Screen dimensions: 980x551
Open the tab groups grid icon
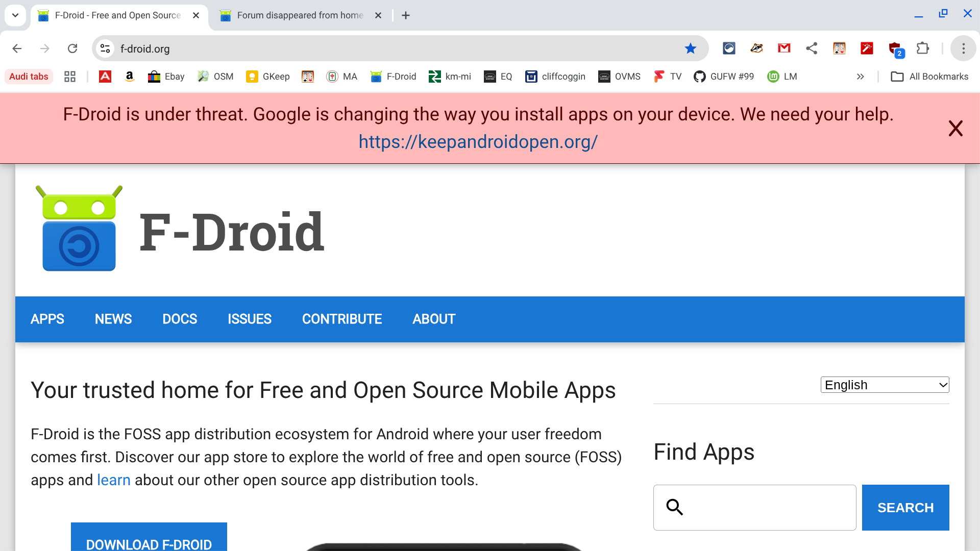tap(70, 77)
